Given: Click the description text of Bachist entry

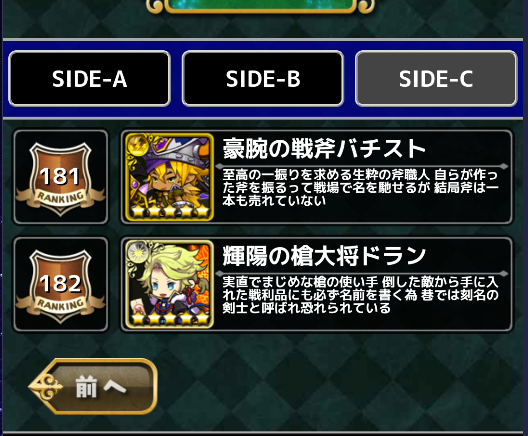Looking at the screenshot, I should (360, 188).
